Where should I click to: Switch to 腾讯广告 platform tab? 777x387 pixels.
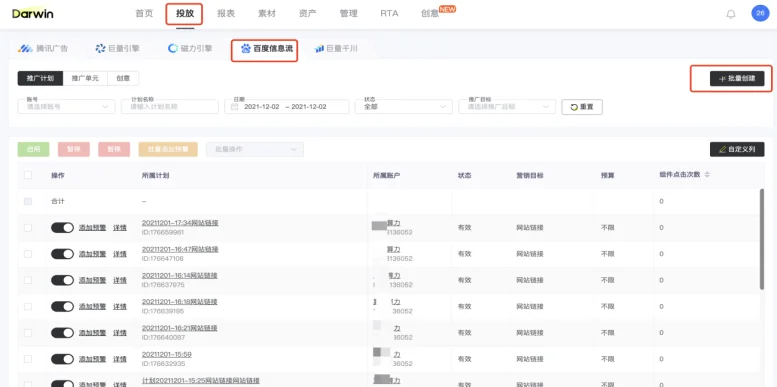(43, 49)
